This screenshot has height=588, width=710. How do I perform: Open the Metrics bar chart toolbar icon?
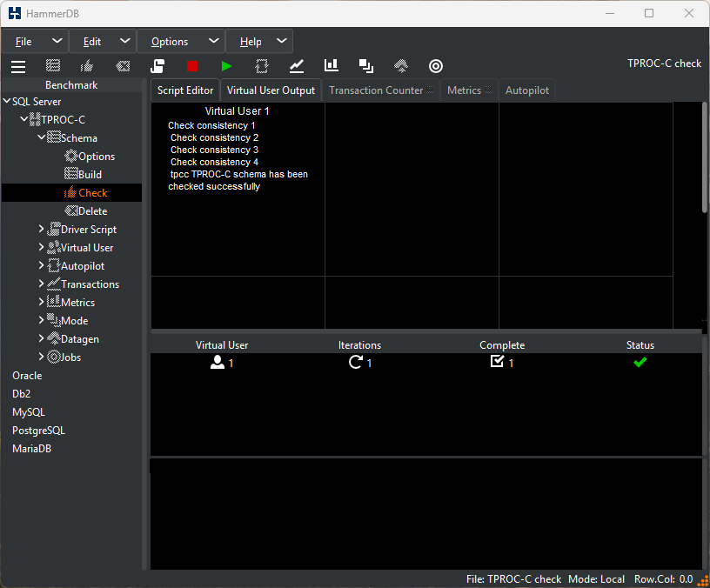(332, 65)
